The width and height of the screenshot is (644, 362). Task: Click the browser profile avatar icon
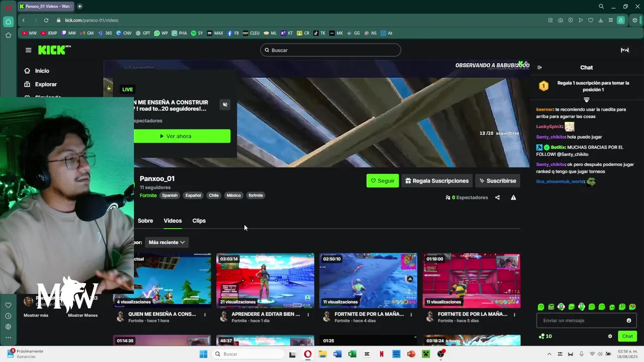pyautogui.click(x=621, y=20)
